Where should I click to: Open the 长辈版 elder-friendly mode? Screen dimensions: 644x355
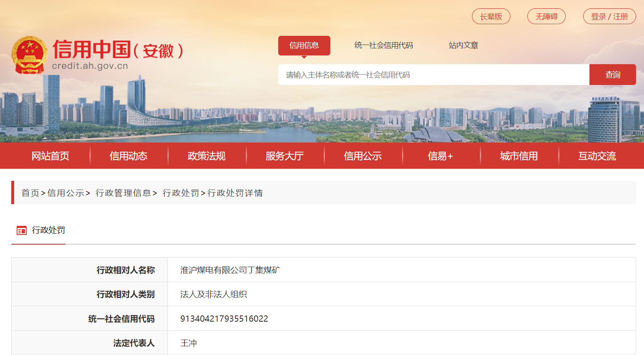491,17
